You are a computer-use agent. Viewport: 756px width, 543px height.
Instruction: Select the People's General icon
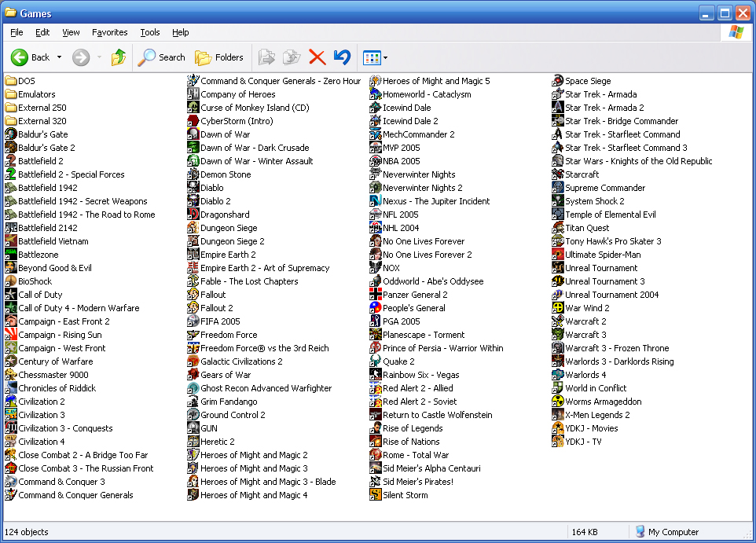click(x=376, y=308)
